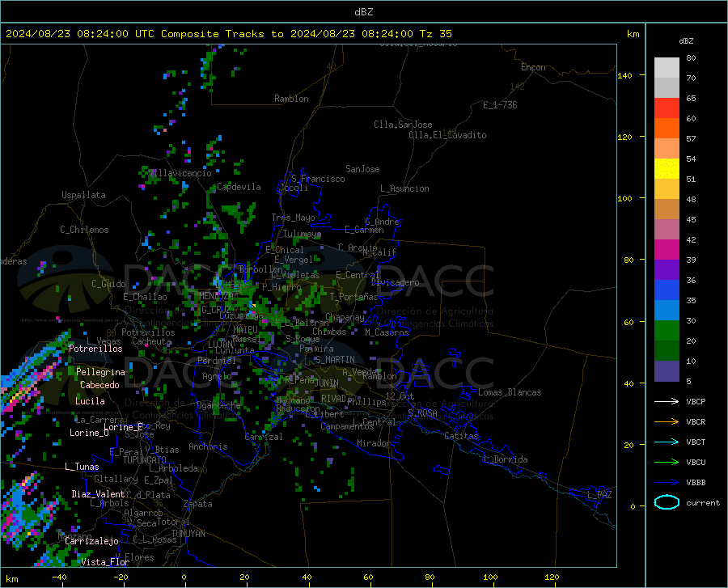Click the blue VBBB arrow icon
The image size is (728, 588).
pyautogui.click(x=667, y=483)
